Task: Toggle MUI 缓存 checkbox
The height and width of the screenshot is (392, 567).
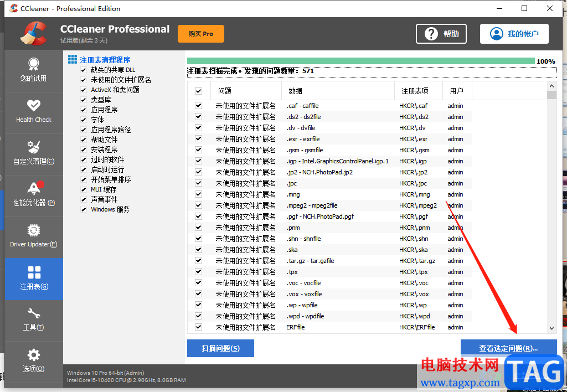Action: click(x=84, y=189)
